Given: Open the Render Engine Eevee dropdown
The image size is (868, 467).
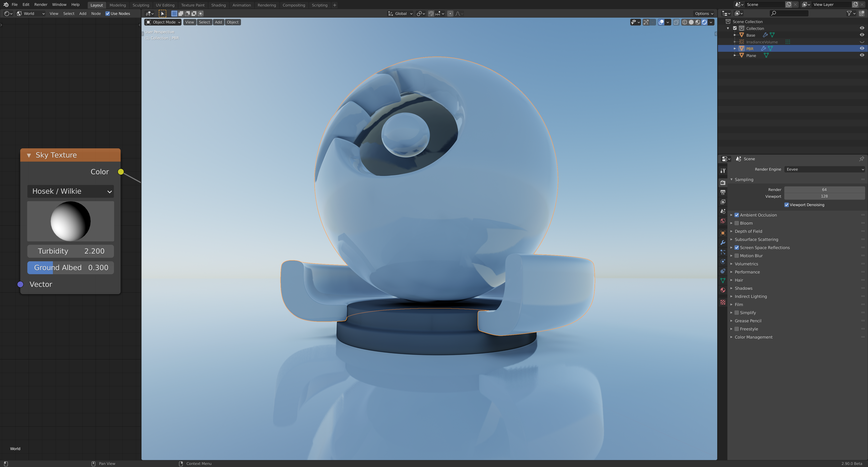Looking at the screenshot, I should coord(824,170).
